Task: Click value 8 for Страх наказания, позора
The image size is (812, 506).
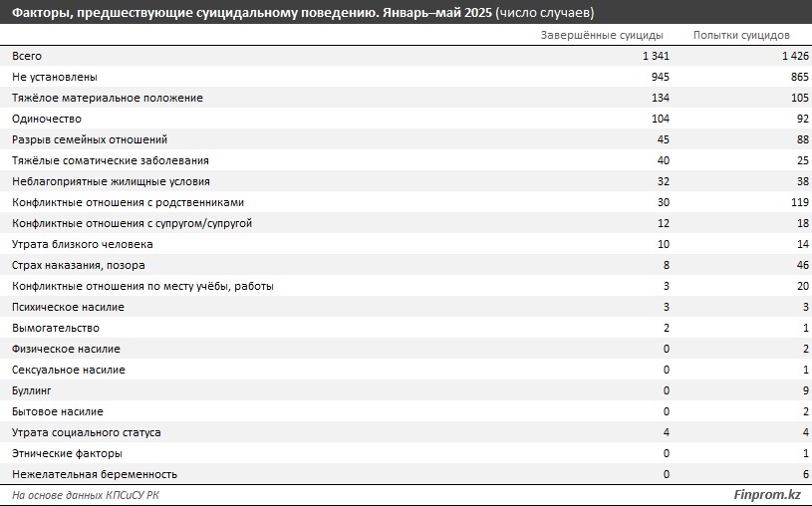Action: (667, 265)
